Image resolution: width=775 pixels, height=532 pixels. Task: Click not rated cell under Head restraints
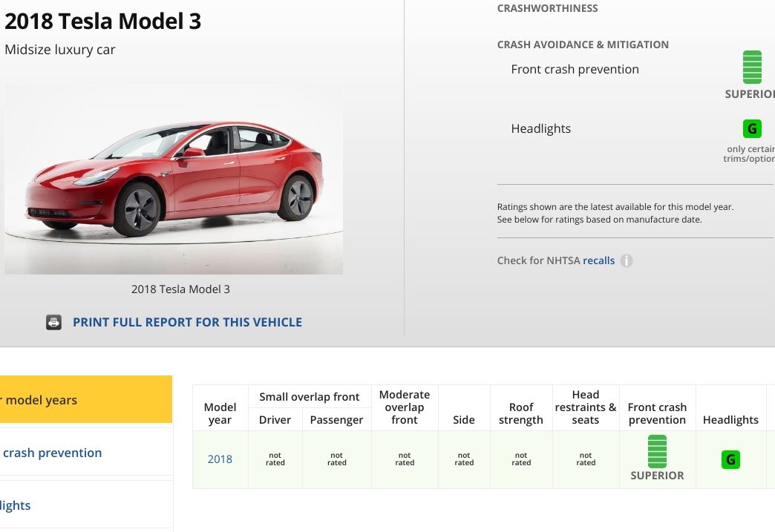586,459
